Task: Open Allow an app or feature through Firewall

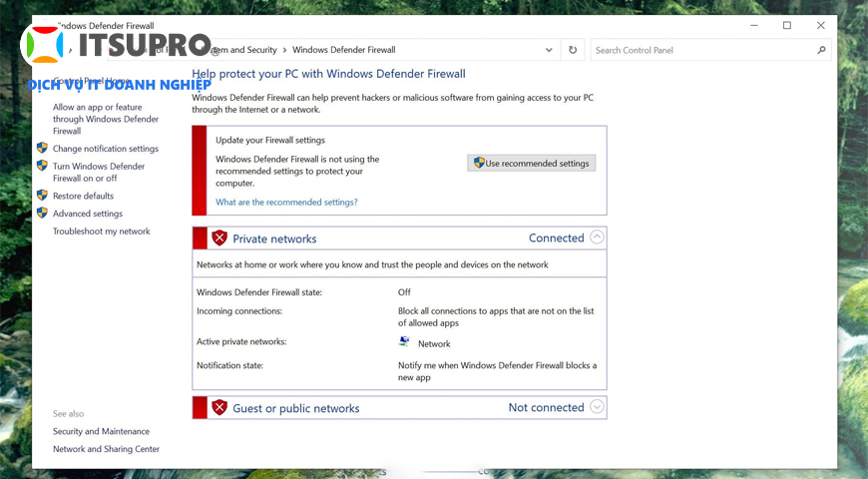Action: pos(106,119)
